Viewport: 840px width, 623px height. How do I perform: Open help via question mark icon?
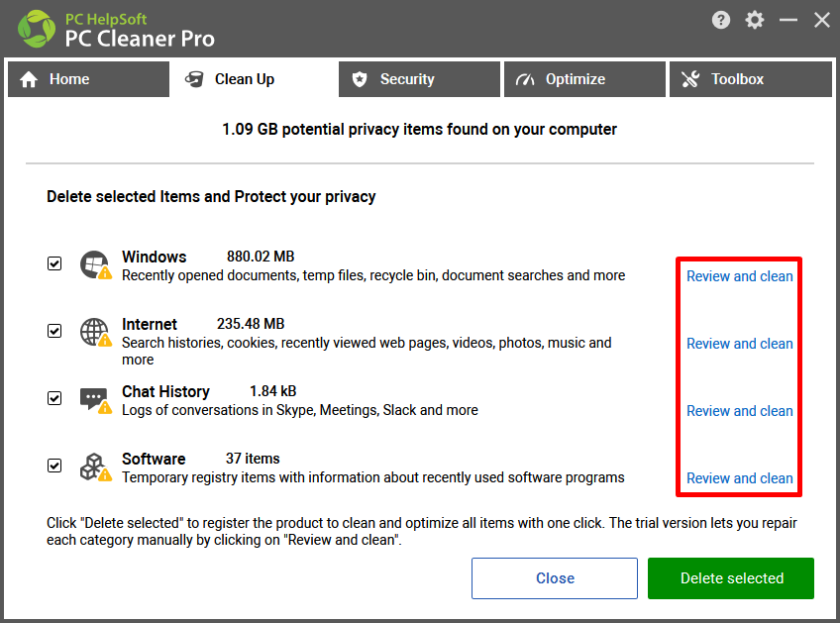721,21
